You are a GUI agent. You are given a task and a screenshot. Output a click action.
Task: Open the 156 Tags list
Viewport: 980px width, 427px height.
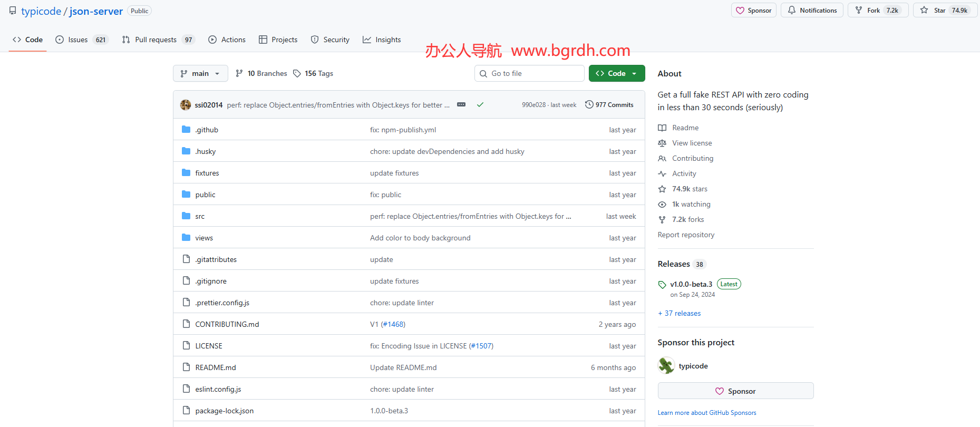tap(313, 73)
